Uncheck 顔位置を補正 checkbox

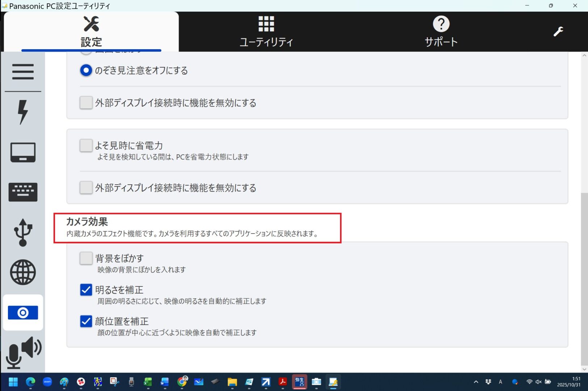(86, 321)
